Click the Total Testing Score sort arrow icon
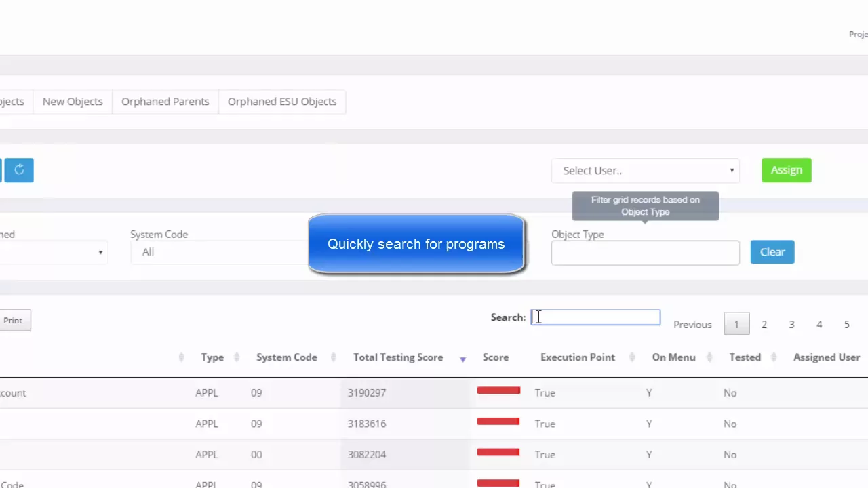Screen dimensions: 868x488 coord(462,359)
